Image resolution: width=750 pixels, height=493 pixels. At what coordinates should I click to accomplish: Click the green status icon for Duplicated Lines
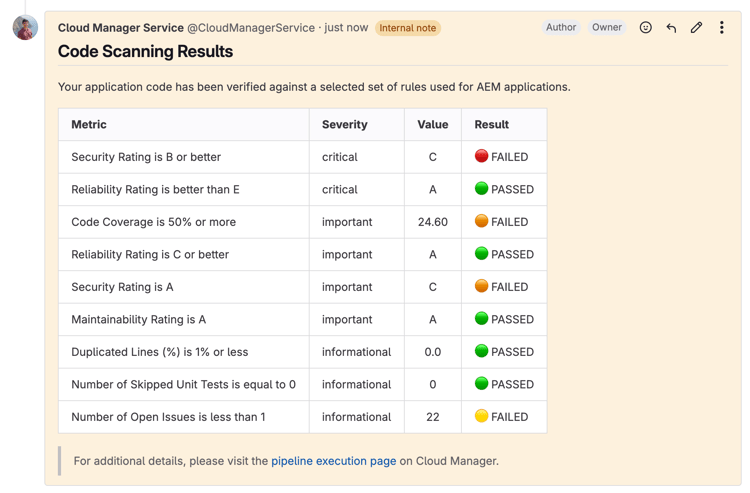481,351
